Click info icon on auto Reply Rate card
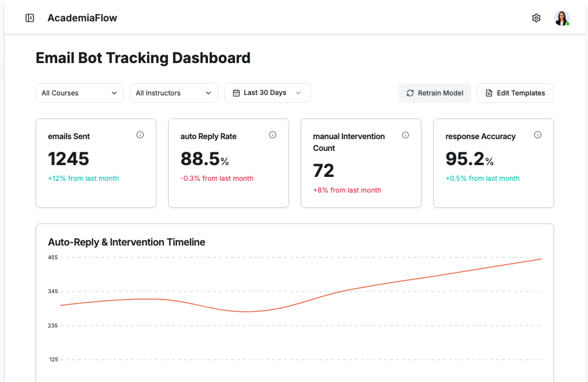 point(273,135)
